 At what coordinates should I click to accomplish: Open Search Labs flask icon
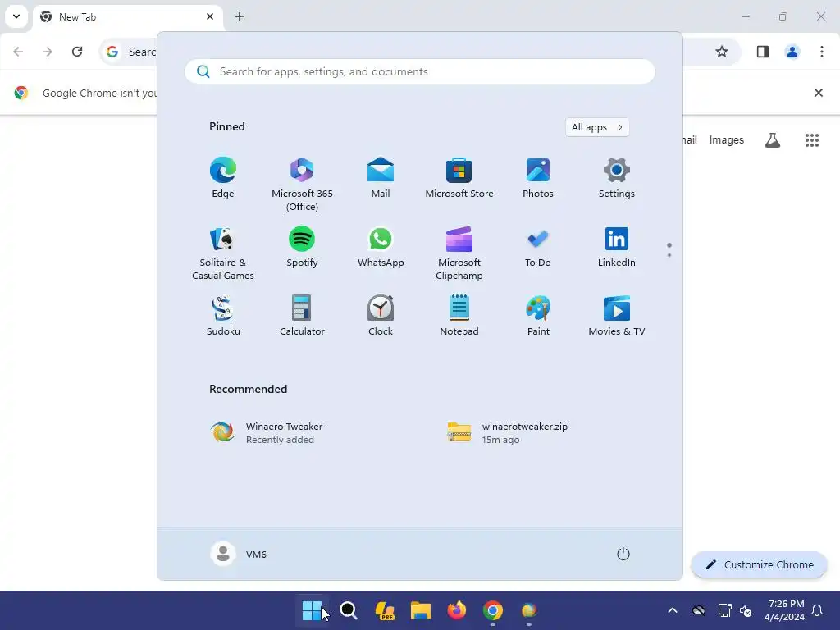pyautogui.click(x=773, y=139)
